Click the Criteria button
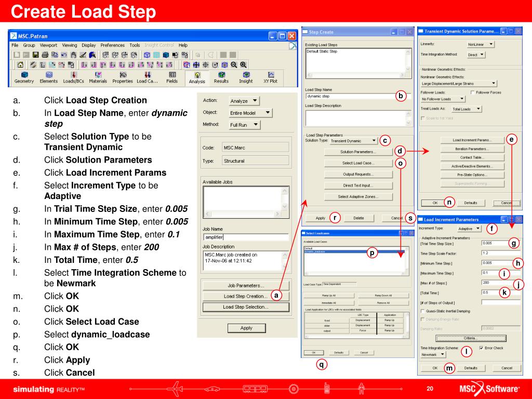Viewport: 532px width, 399px height. 471,338
